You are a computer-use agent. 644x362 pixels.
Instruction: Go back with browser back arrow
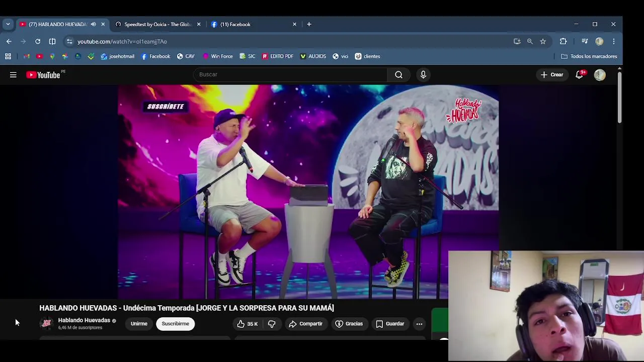(x=9, y=41)
